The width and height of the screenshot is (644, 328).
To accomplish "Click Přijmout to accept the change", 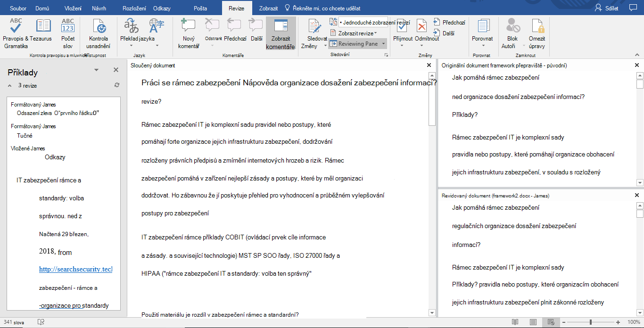I will point(403,30).
